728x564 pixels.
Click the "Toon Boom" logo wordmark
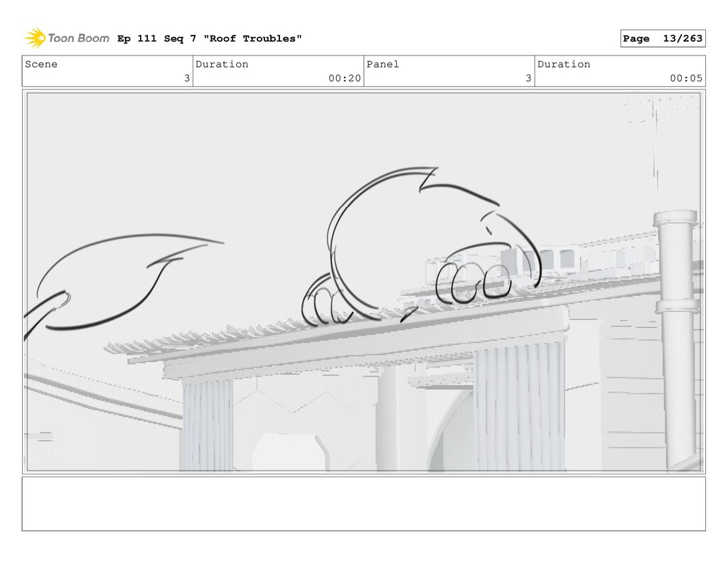pyautogui.click(x=78, y=38)
